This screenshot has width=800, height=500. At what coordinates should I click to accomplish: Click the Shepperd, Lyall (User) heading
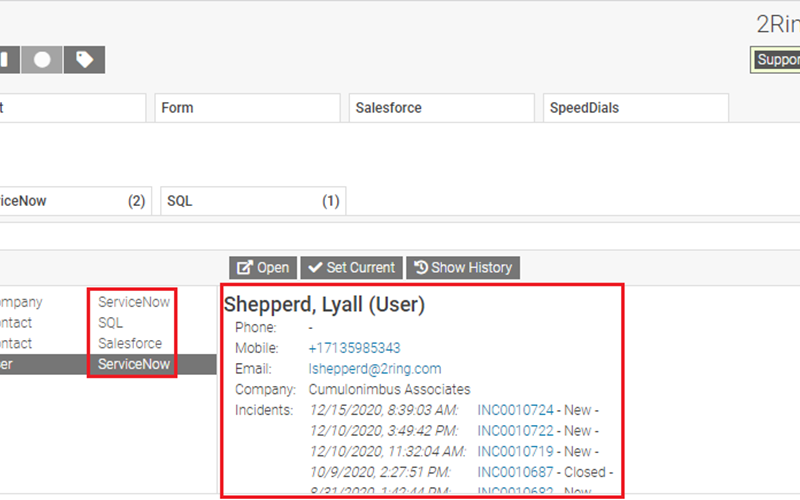pyautogui.click(x=324, y=305)
